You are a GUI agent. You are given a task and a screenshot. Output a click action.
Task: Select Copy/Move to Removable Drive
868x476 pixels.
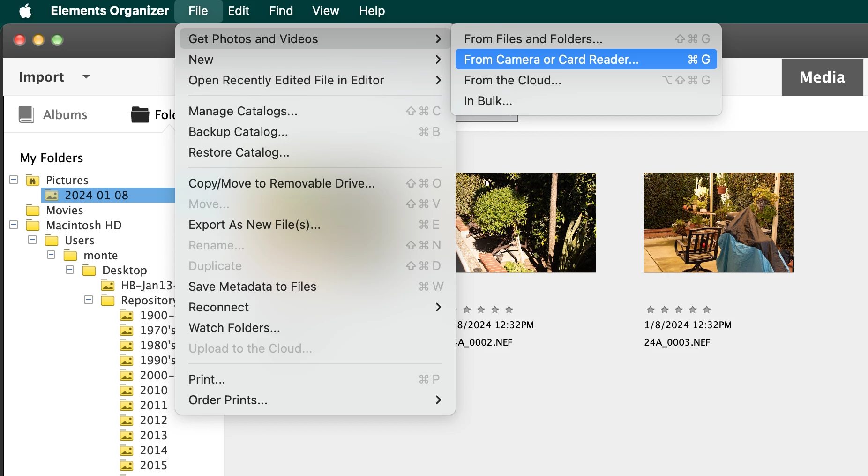(x=315, y=183)
